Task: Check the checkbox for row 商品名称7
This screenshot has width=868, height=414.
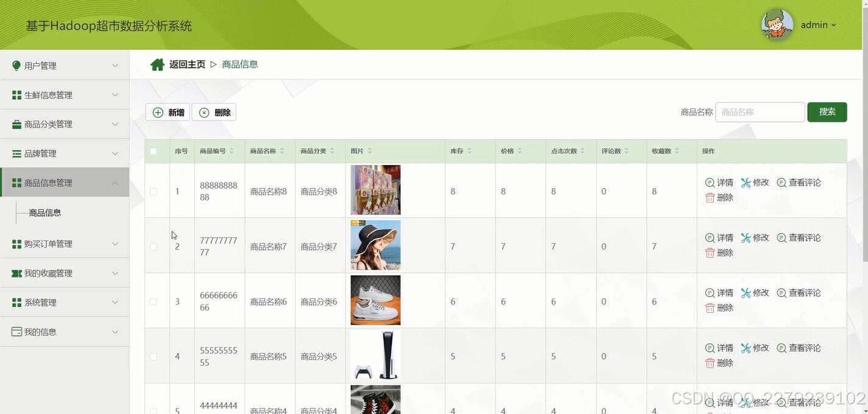Action: tap(153, 247)
